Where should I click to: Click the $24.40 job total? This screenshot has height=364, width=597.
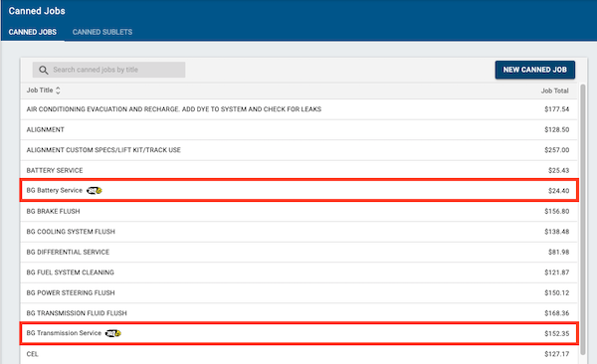click(x=558, y=191)
